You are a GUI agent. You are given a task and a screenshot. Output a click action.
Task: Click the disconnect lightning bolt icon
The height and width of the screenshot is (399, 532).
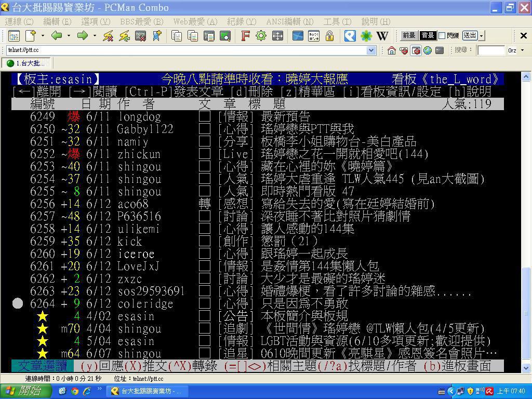click(x=108, y=36)
